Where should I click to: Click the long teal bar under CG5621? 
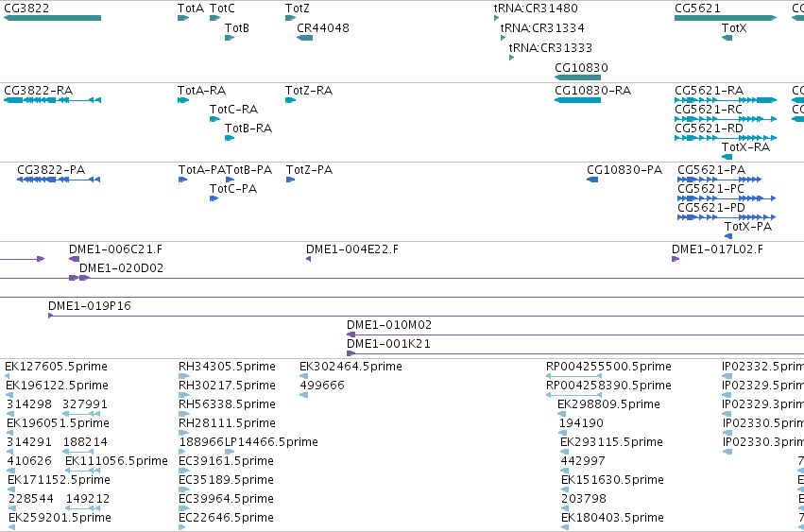click(x=726, y=18)
